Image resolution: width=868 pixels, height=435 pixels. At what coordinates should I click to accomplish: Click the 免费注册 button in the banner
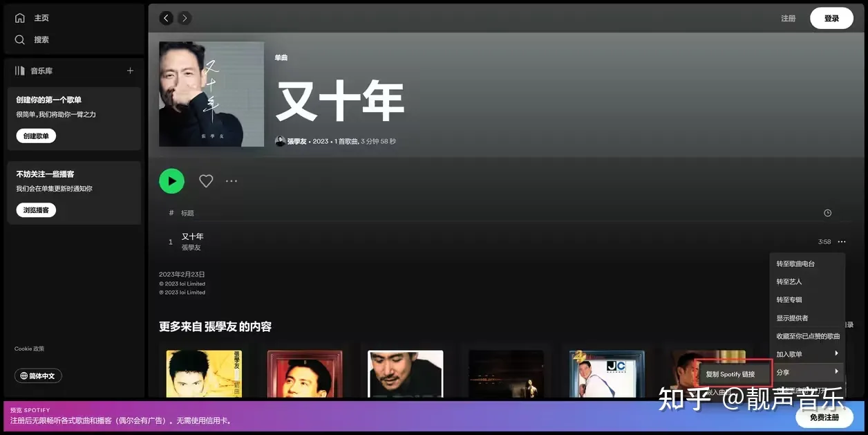pos(824,418)
